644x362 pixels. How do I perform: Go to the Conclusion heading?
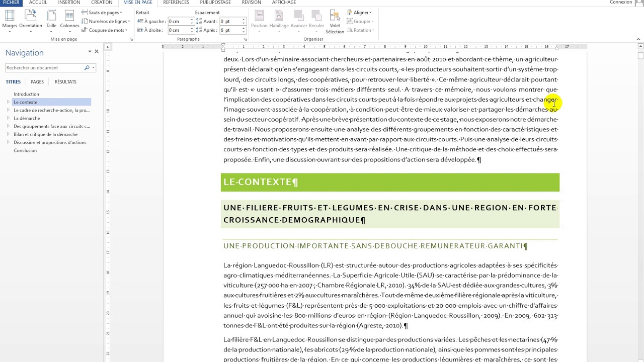pyautogui.click(x=25, y=150)
